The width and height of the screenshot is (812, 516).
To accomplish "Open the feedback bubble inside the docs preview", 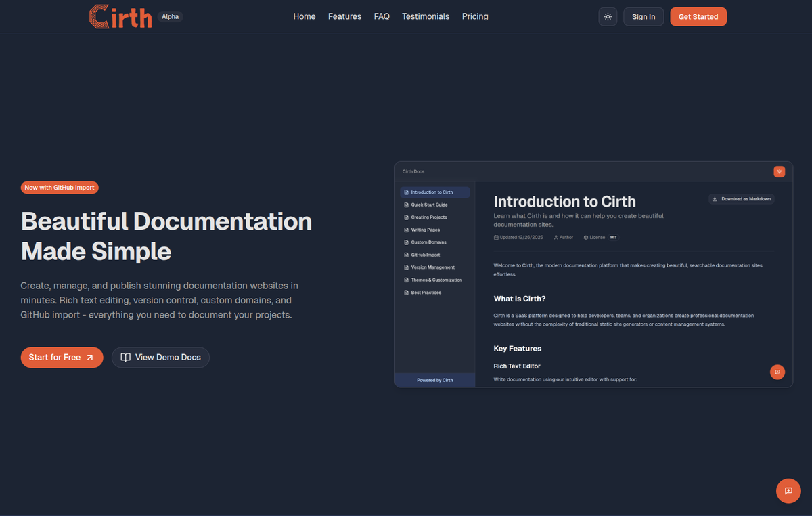I will pyautogui.click(x=777, y=372).
